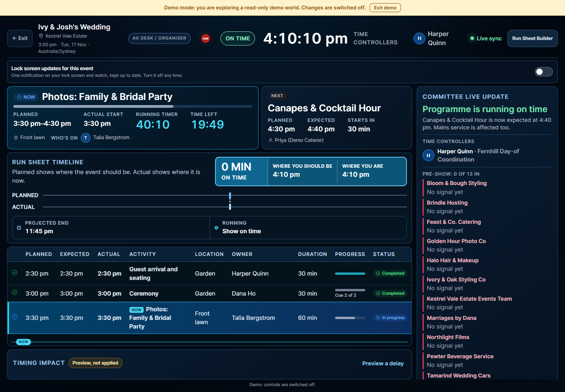The image size is (565, 392).
Task: Click the Kestrel Vale Estate location pin icon
Action: (41, 36)
